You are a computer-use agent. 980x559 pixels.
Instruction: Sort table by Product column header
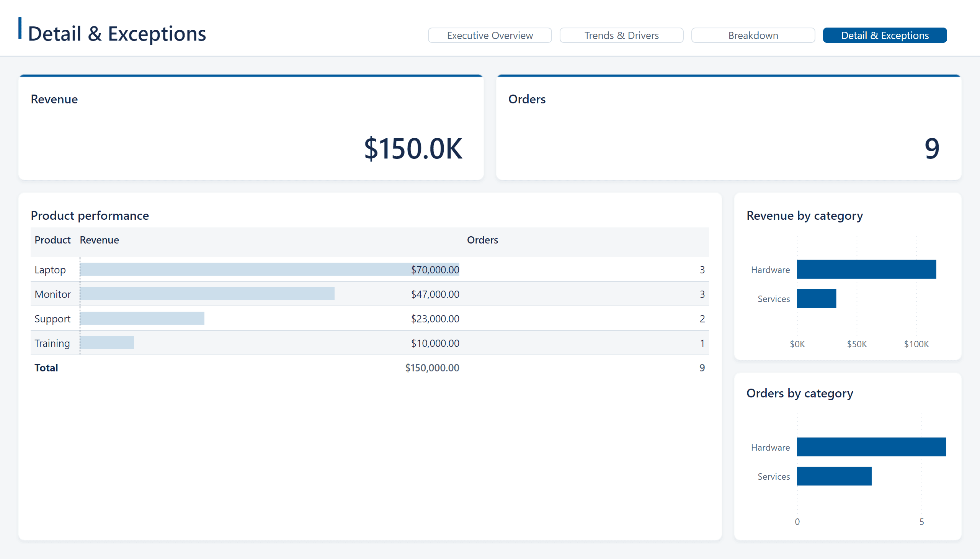click(x=52, y=240)
